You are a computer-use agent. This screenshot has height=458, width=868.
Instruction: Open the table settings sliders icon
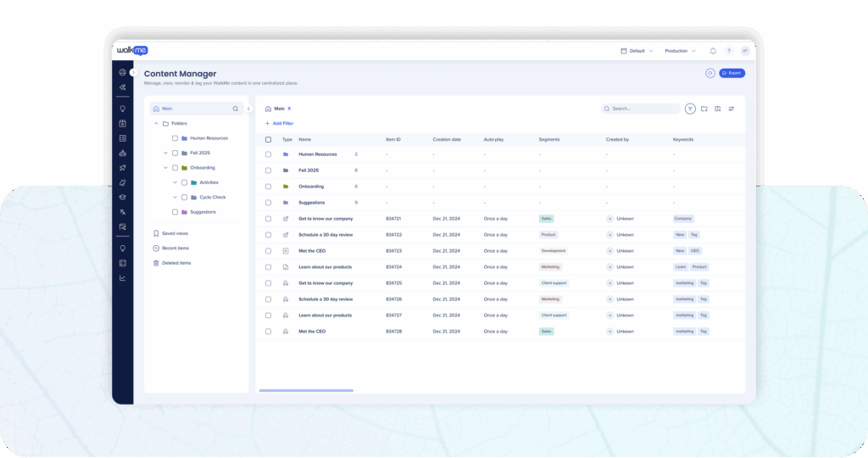tap(732, 109)
